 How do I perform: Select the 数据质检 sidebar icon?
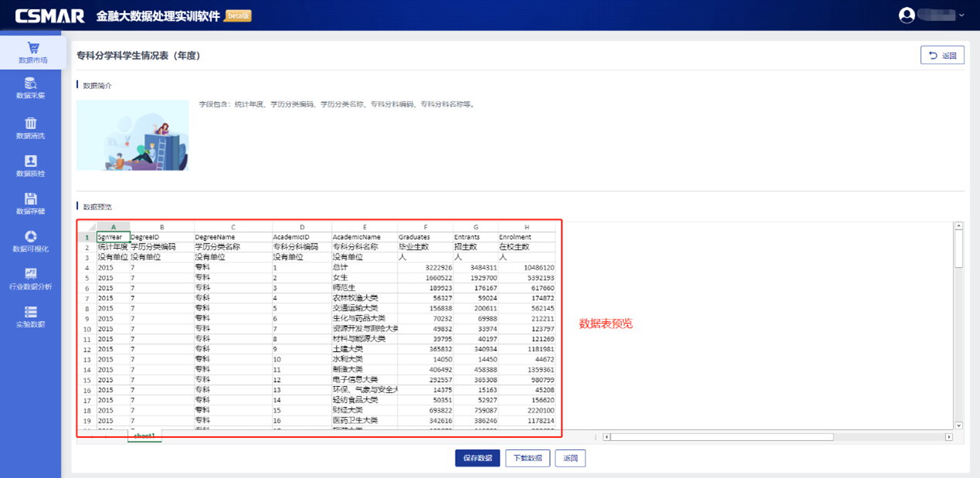pos(31,161)
